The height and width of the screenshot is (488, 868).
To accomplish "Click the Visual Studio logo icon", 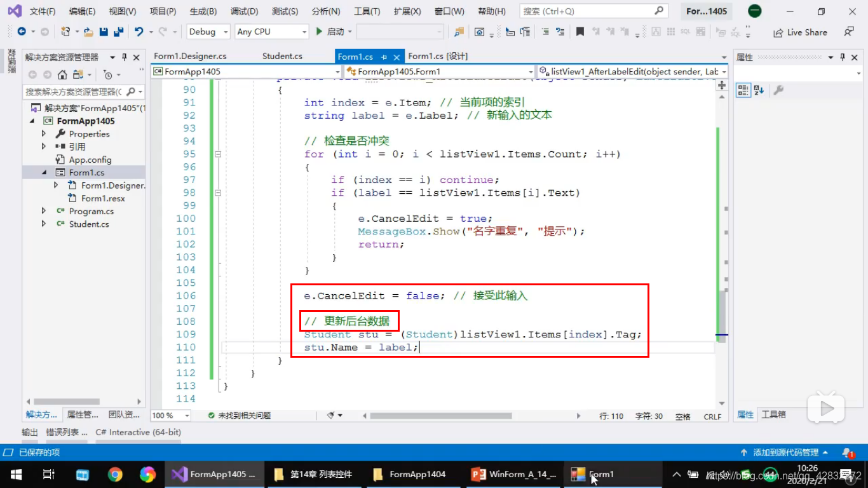I will (14, 11).
